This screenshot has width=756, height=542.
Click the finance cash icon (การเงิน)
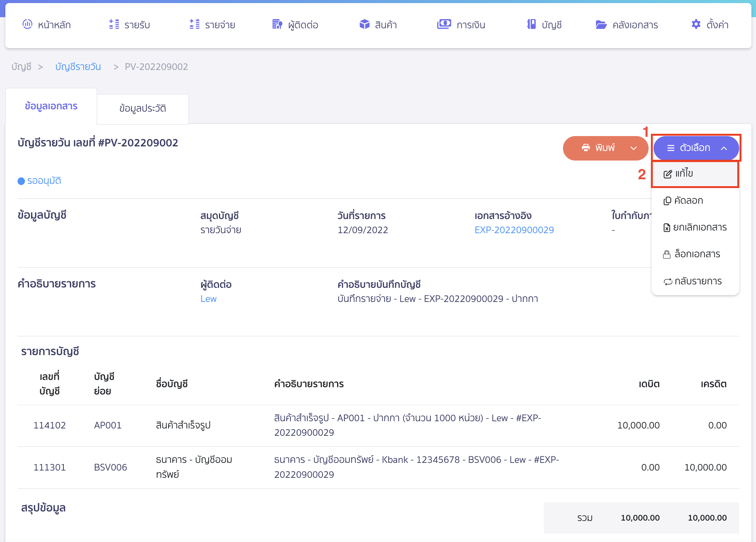pyautogui.click(x=444, y=24)
